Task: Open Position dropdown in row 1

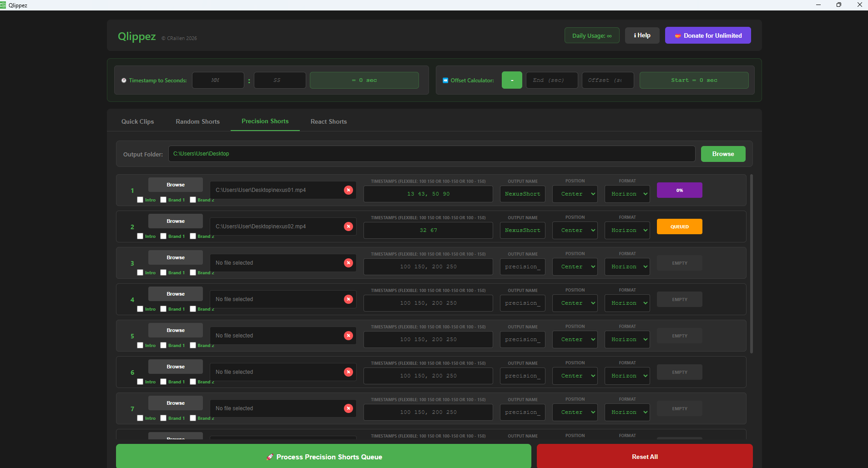Action: [x=575, y=194]
